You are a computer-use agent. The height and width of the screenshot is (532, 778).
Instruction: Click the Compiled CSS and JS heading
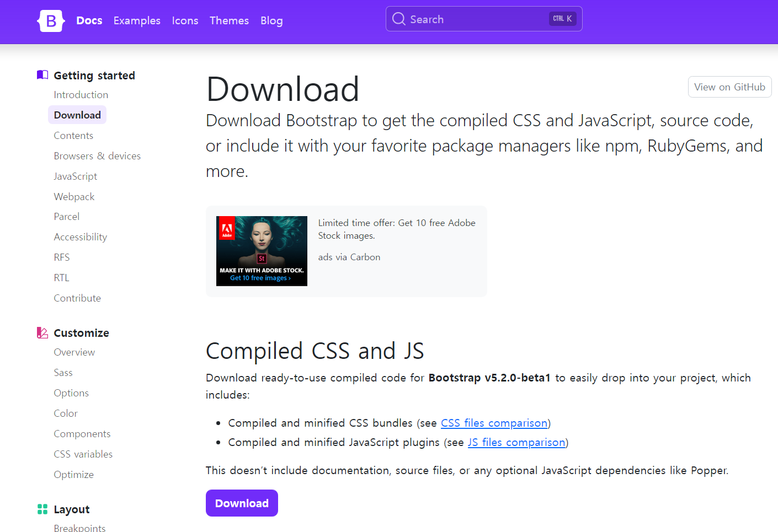[x=315, y=351]
